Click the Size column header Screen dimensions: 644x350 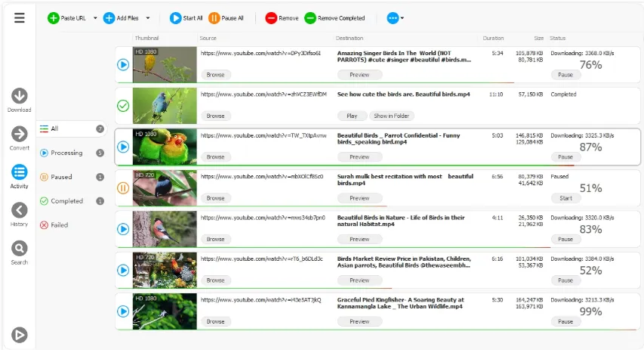(x=539, y=38)
